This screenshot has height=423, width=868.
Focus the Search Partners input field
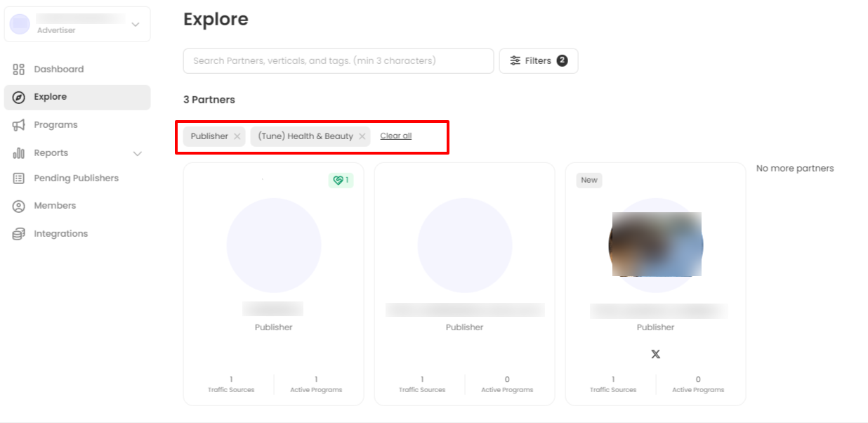pyautogui.click(x=338, y=61)
